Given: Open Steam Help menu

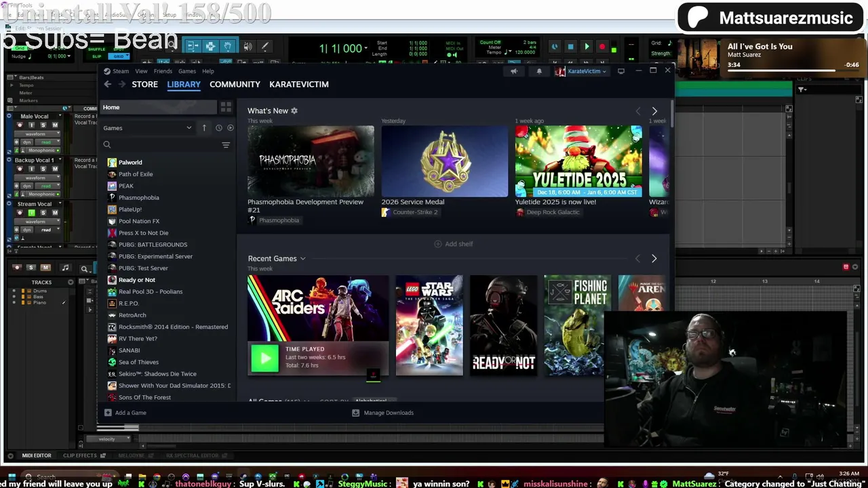Looking at the screenshot, I should click(208, 71).
